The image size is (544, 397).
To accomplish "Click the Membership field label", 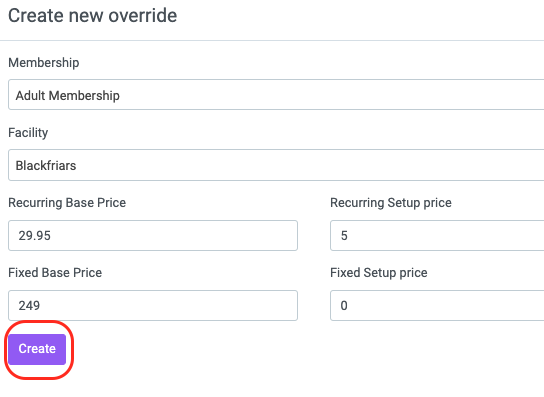I will click(44, 63).
